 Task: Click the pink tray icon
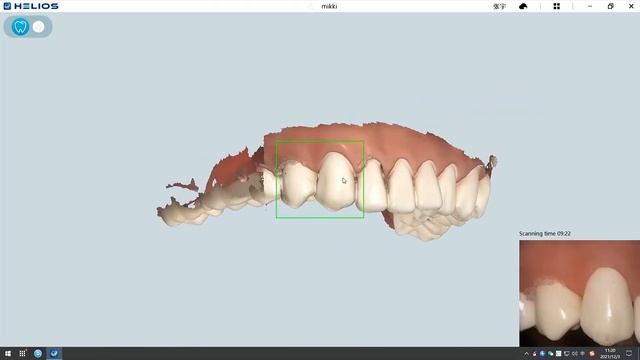534,354
